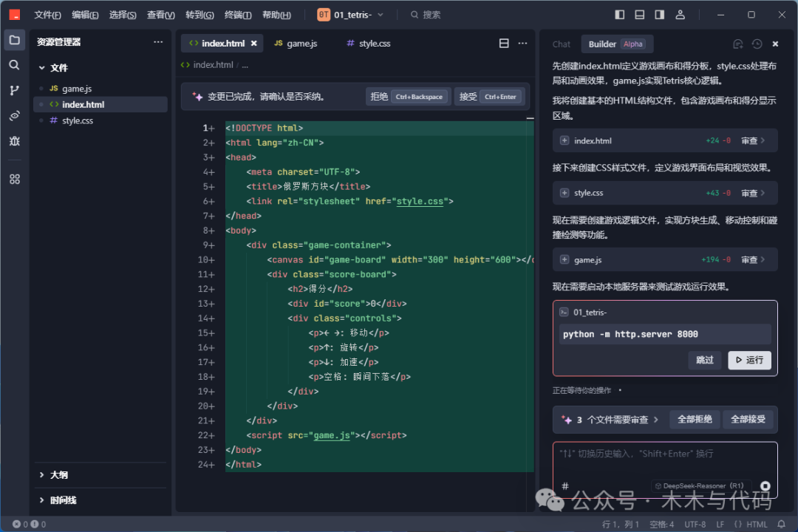Open the 选择 menu
This screenshot has width=798, height=532.
123,15
